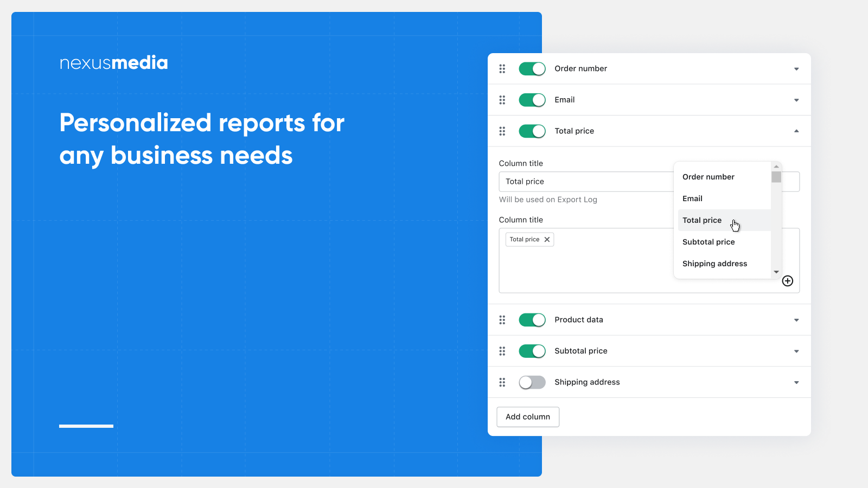Click the Shipping address row label
This screenshot has width=868, height=488.
click(x=587, y=382)
